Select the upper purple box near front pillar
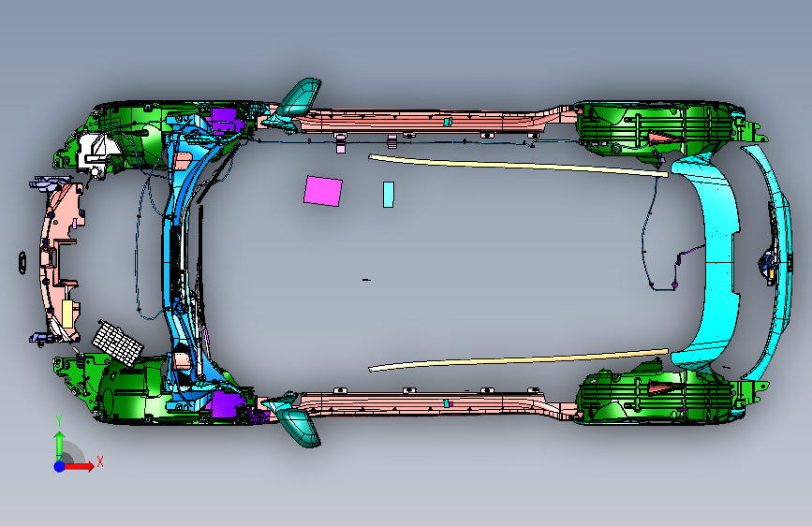 (224, 121)
